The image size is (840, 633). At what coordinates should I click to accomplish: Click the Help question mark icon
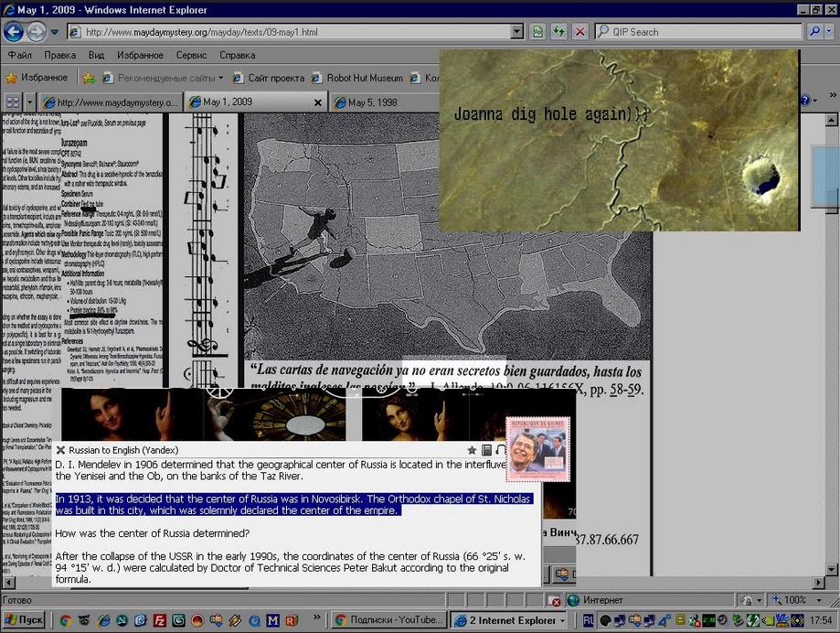click(x=805, y=101)
